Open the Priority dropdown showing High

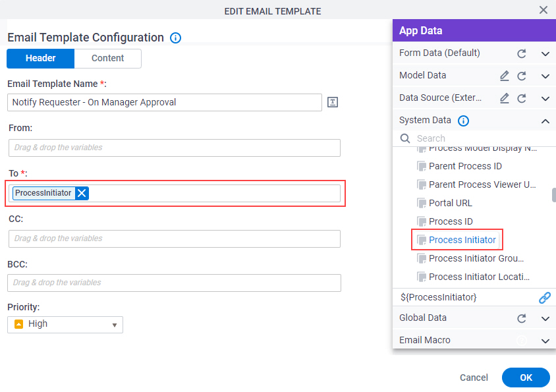(x=65, y=325)
